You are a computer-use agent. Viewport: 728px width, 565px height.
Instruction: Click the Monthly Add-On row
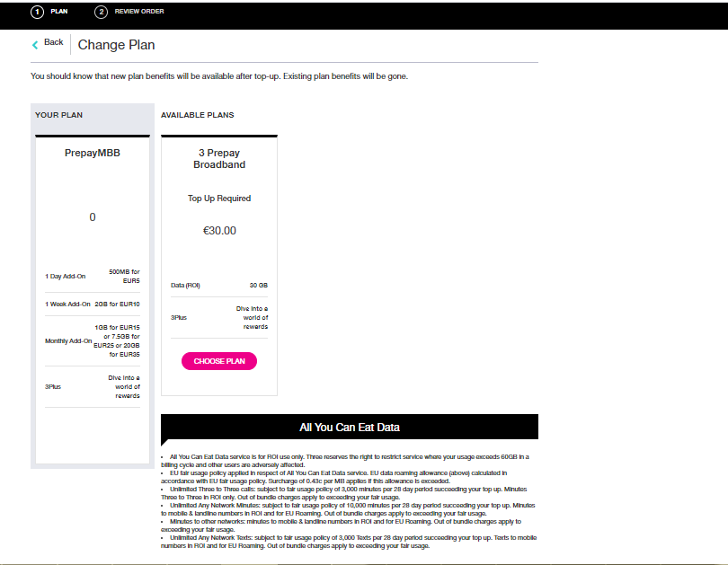click(92, 341)
